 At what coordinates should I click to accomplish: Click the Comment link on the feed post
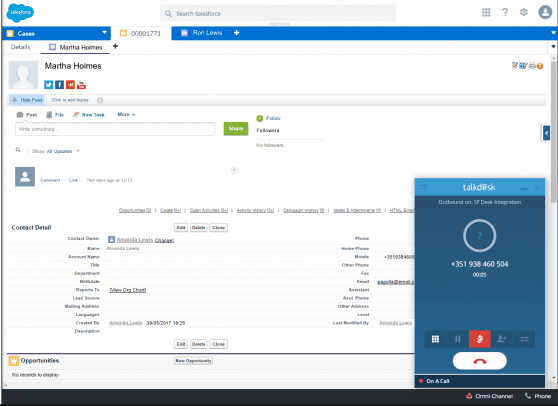(50, 180)
